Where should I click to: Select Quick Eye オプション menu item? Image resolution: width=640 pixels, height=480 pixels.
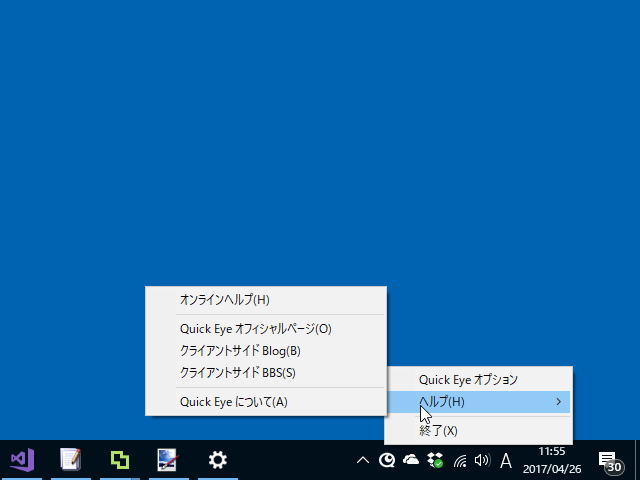pyautogui.click(x=478, y=380)
